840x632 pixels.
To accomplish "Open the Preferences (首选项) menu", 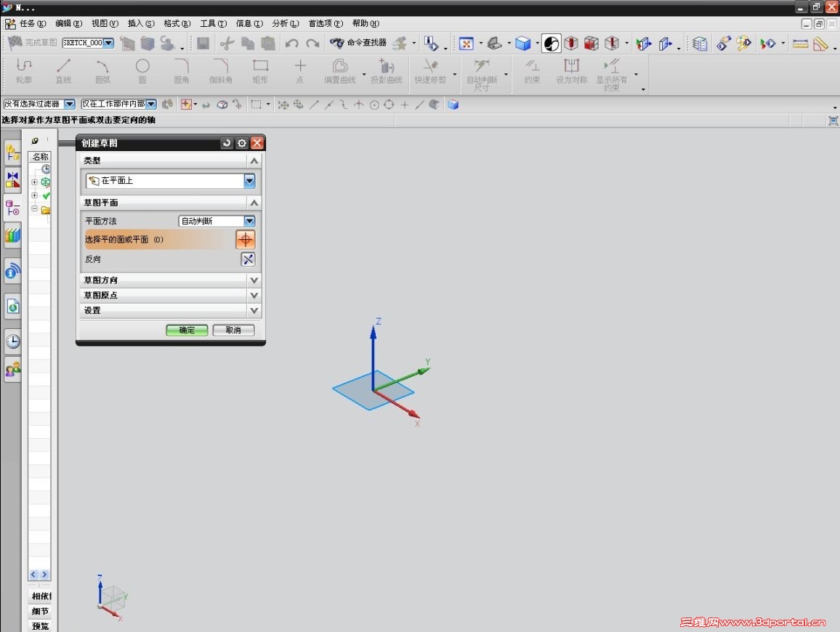I will [x=326, y=23].
